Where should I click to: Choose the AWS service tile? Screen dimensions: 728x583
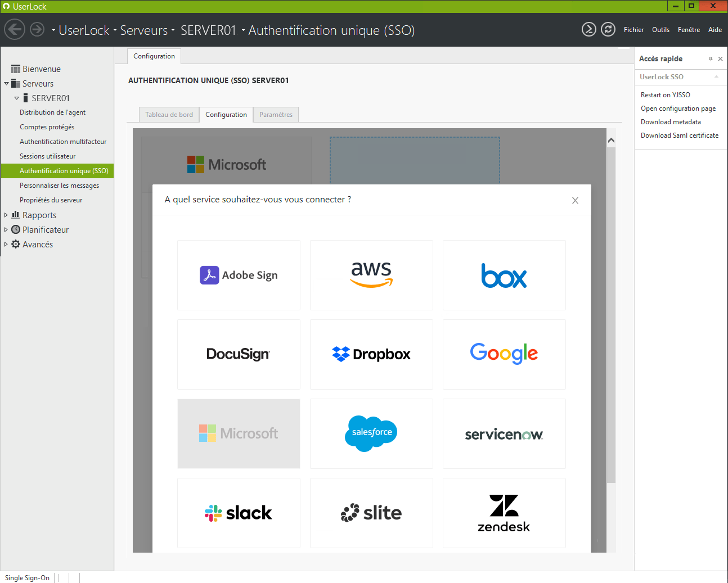[371, 275]
